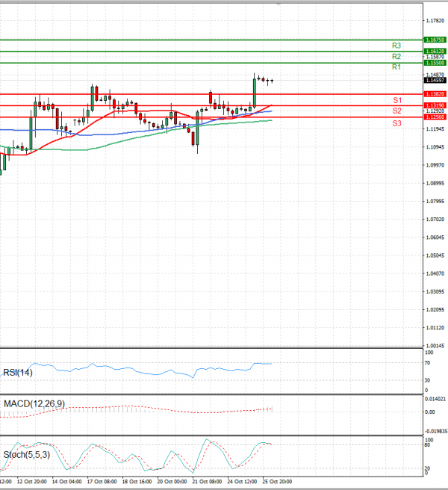
Task: Click the Stoch(5,5,3) indicator label
Action: point(27,454)
